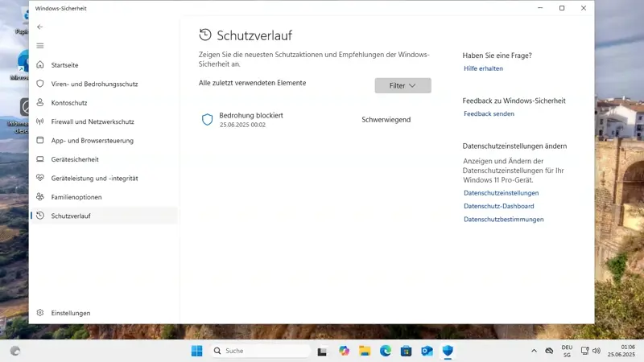Screen dimensions: 644x362
Task: Open Task View in the taskbar
Action: tap(322, 352)
